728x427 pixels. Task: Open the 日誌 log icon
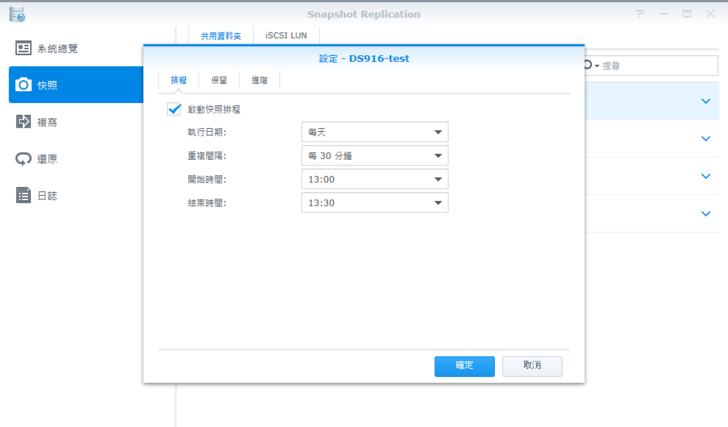coord(24,196)
